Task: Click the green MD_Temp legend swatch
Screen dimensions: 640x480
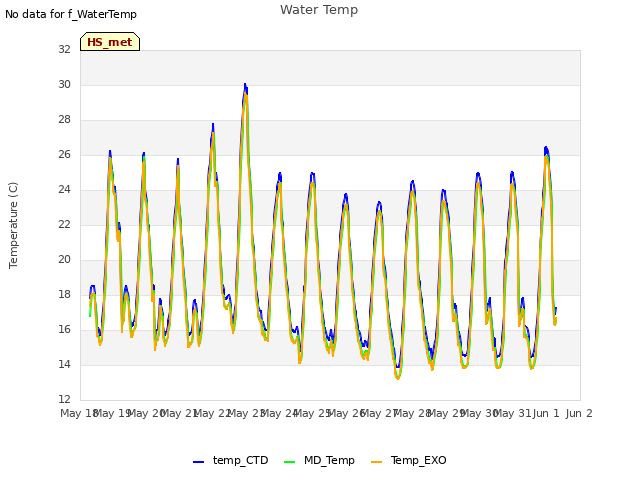Action: 289,462
